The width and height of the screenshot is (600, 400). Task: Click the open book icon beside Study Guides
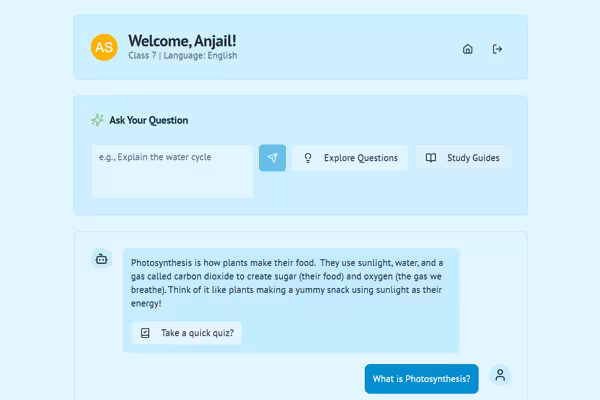click(431, 158)
